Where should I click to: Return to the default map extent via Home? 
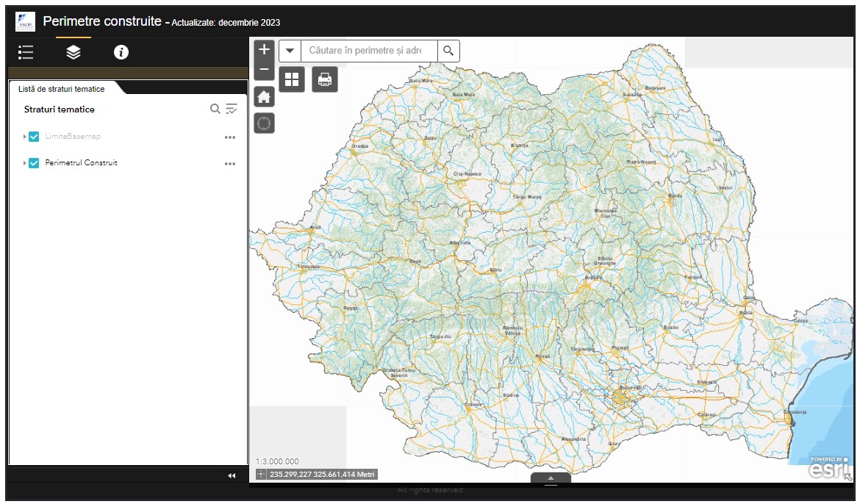coord(265,97)
